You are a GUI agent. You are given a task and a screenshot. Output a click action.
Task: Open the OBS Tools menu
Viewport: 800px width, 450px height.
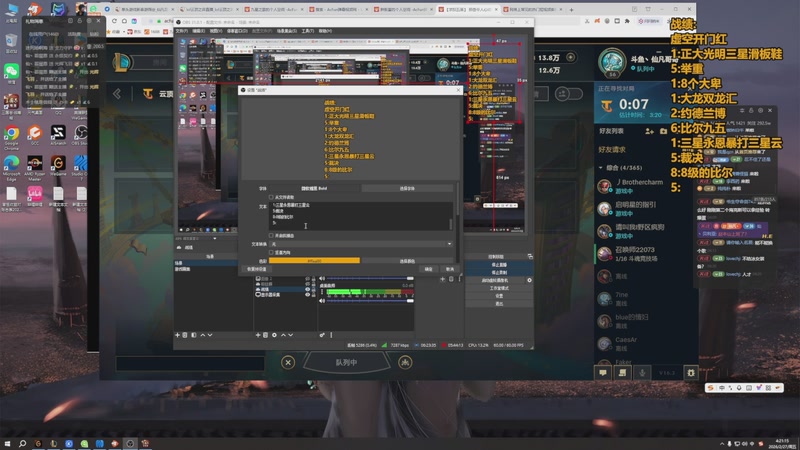(308, 31)
